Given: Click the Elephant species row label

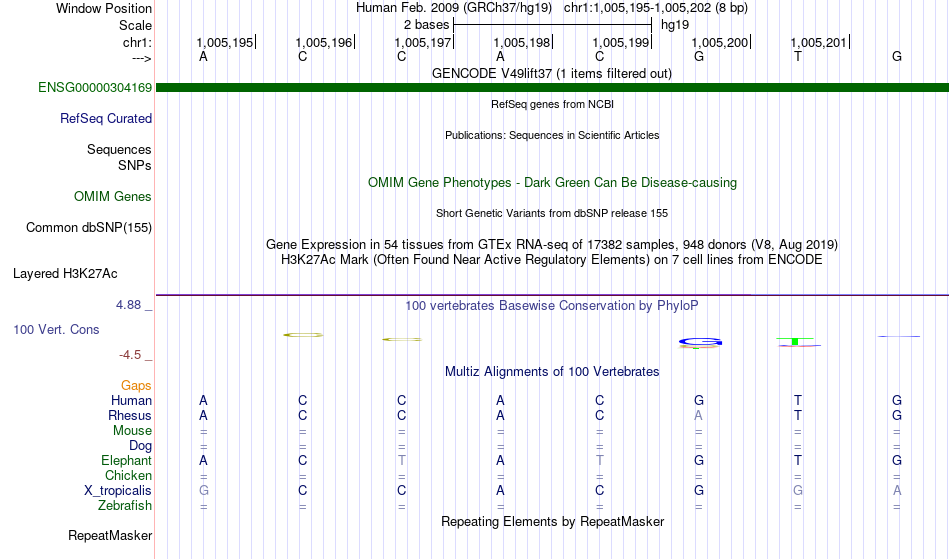Looking at the screenshot, I should pyautogui.click(x=126, y=461).
